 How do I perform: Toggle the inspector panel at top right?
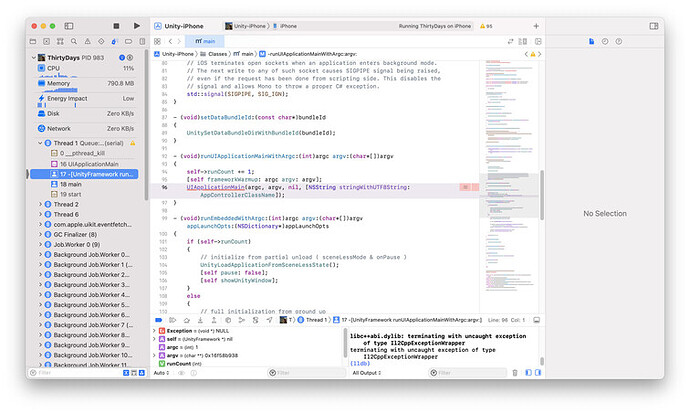[654, 26]
